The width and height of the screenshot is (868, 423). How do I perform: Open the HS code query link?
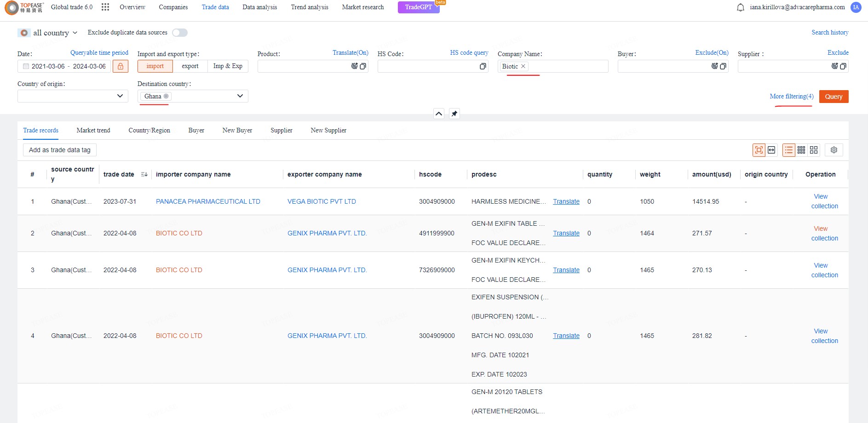(469, 53)
